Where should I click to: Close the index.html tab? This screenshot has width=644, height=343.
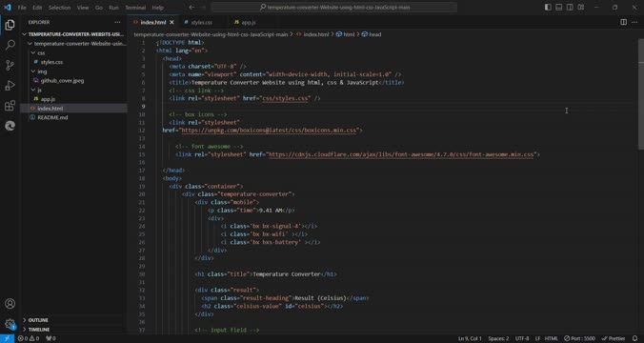click(x=171, y=22)
